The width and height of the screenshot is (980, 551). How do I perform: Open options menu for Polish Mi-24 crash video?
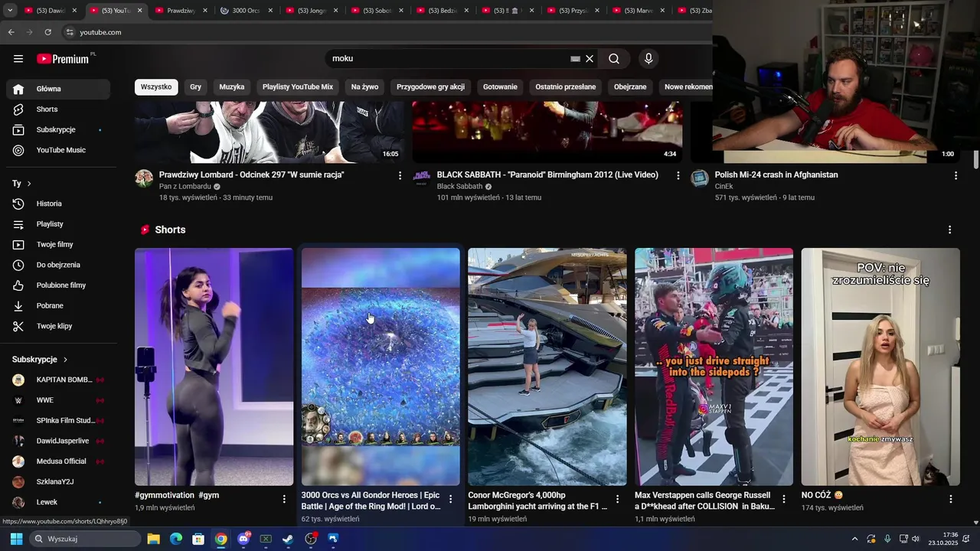[x=955, y=176]
